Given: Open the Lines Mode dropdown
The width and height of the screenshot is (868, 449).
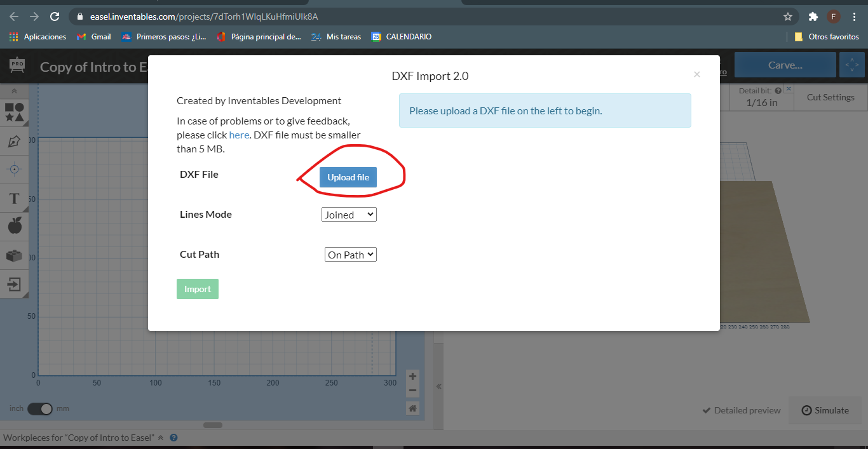Looking at the screenshot, I should click(349, 215).
